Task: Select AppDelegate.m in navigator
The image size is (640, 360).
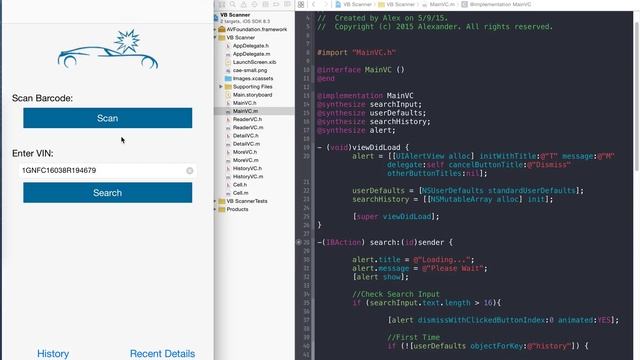Action: point(251,54)
